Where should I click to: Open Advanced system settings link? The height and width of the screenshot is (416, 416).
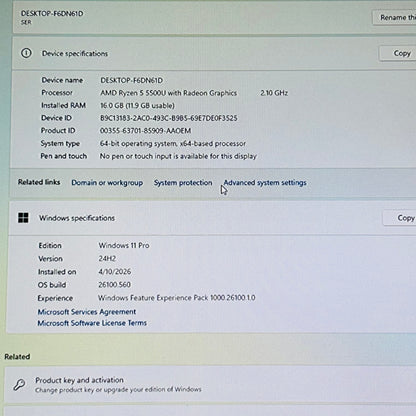[265, 183]
